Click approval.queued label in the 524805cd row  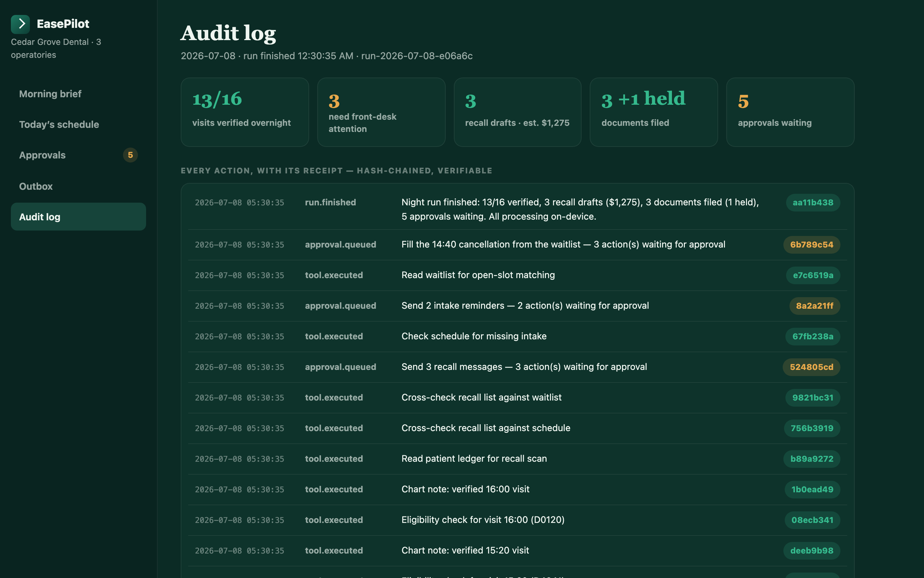point(340,367)
